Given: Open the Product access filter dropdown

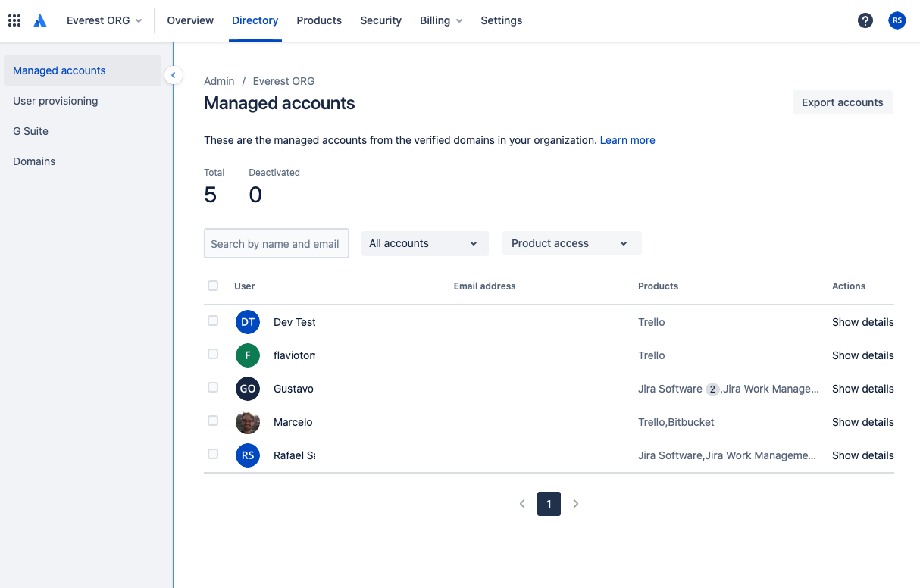Looking at the screenshot, I should (x=572, y=243).
